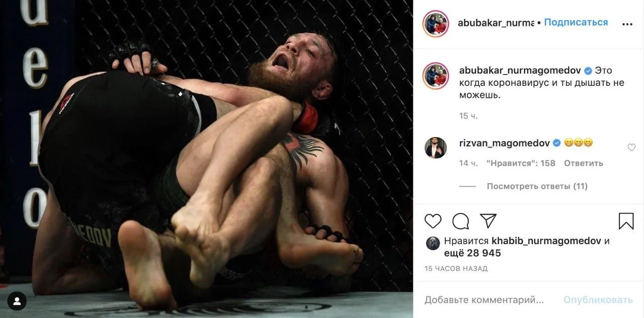Show tagged people icon on photo
Image resolution: width=644 pixels, height=318 pixels.
(x=17, y=301)
